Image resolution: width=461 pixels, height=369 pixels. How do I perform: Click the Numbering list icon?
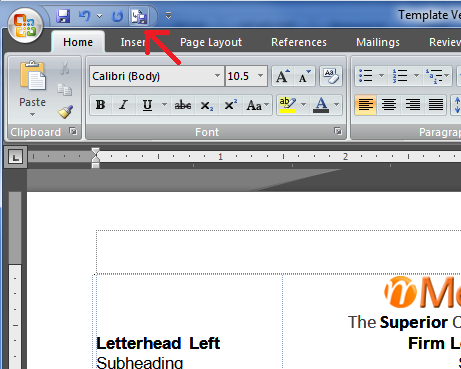pyautogui.click(x=400, y=76)
